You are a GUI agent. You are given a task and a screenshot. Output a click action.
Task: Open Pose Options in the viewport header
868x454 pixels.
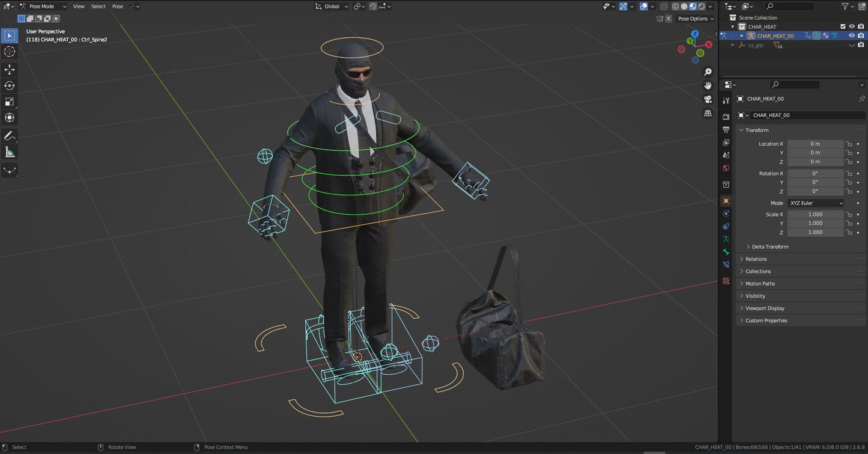(694, 19)
